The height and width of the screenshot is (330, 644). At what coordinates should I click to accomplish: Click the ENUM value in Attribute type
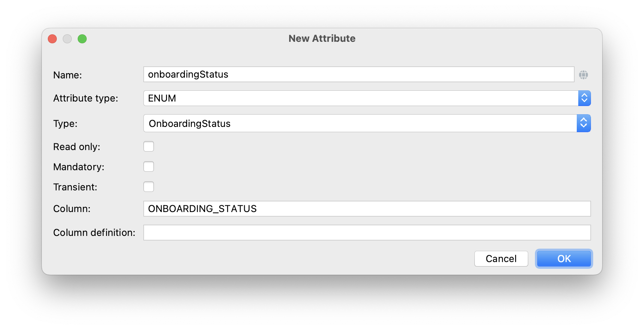point(162,98)
